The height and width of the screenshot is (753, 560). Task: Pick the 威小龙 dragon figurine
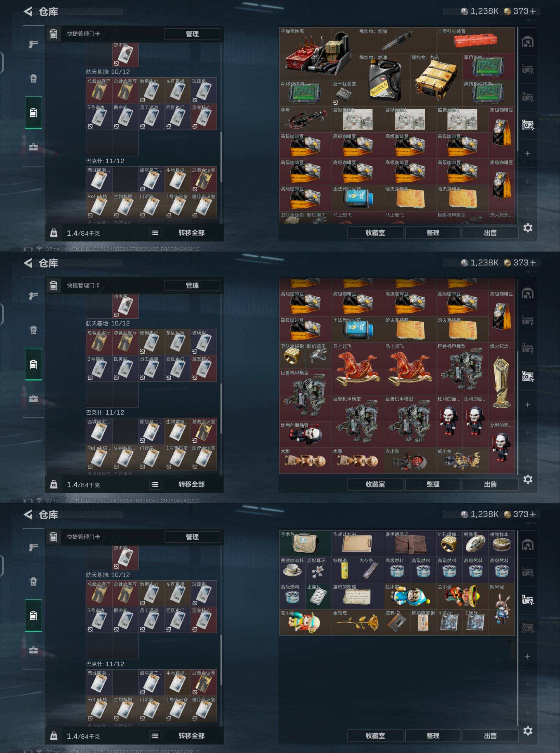click(x=462, y=460)
